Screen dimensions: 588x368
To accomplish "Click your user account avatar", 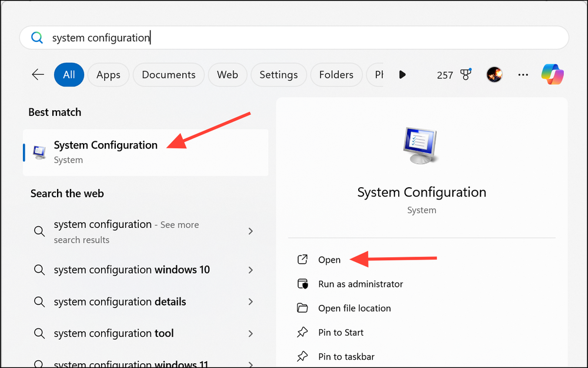I will pos(494,74).
